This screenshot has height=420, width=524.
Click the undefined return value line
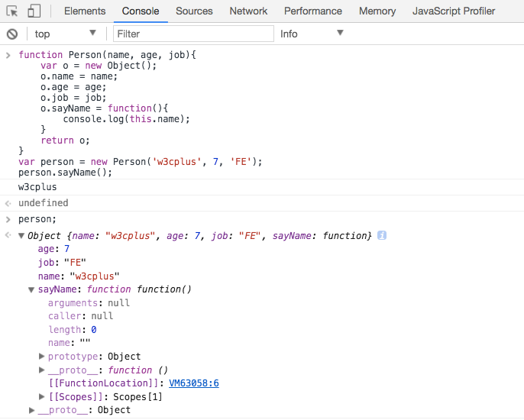(43, 203)
